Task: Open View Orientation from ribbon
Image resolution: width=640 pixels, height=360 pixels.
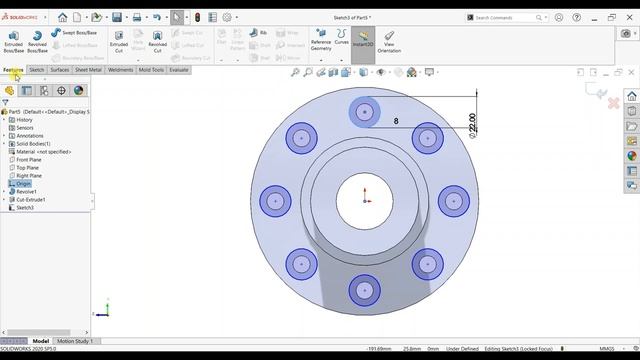Action: click(x=389, y=42)
